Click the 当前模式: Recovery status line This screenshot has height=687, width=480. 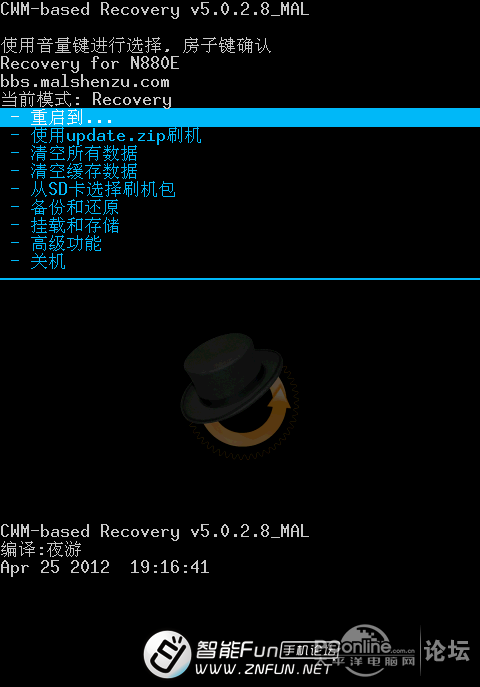tap(86, 99)
